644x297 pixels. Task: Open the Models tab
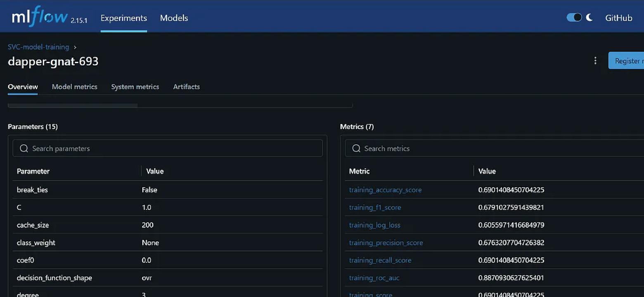pyautogui.click(x=174, y=18)
